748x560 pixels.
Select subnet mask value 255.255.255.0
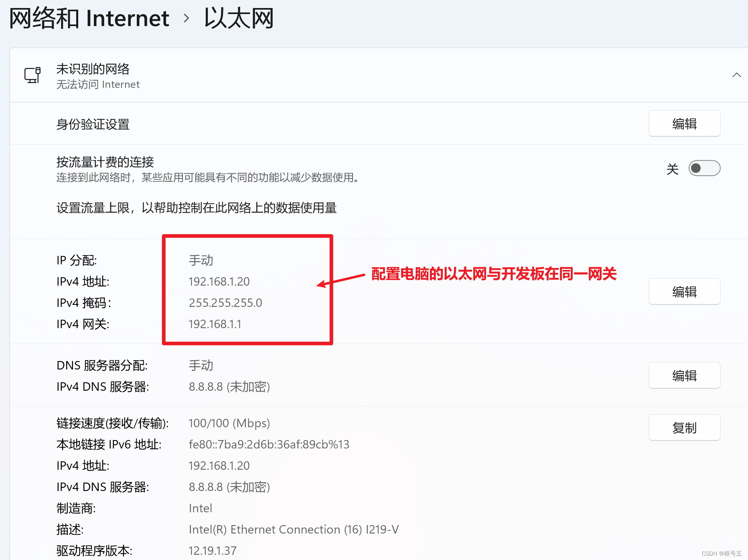tap(225, 303)
